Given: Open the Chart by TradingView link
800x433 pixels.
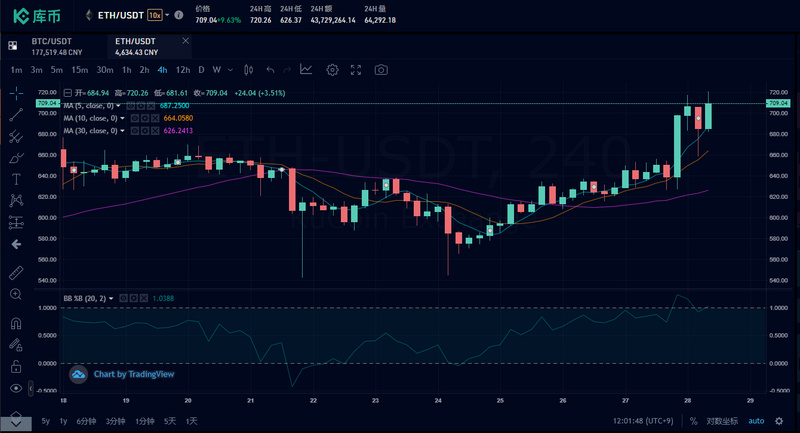Looking at the screenshot, I should (x=134, y=374).
